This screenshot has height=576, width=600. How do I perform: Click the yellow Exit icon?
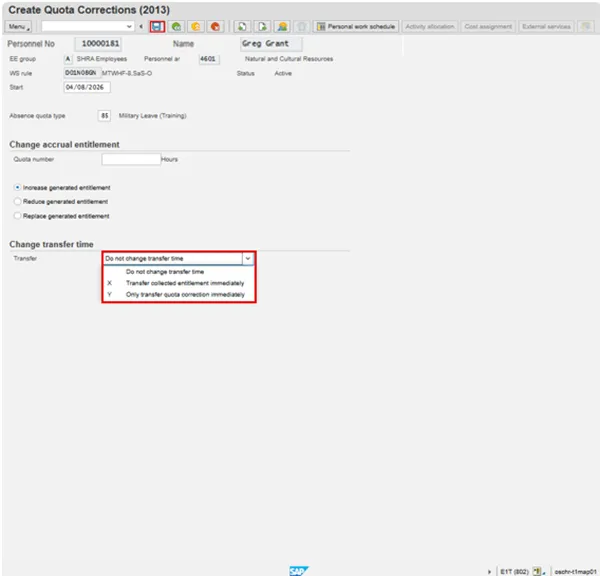(196, 26)
